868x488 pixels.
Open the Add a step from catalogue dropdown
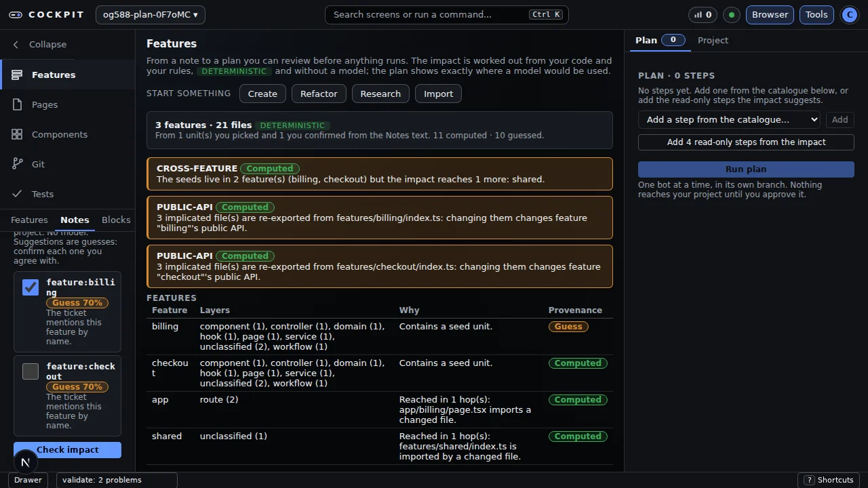coord(729,119)
